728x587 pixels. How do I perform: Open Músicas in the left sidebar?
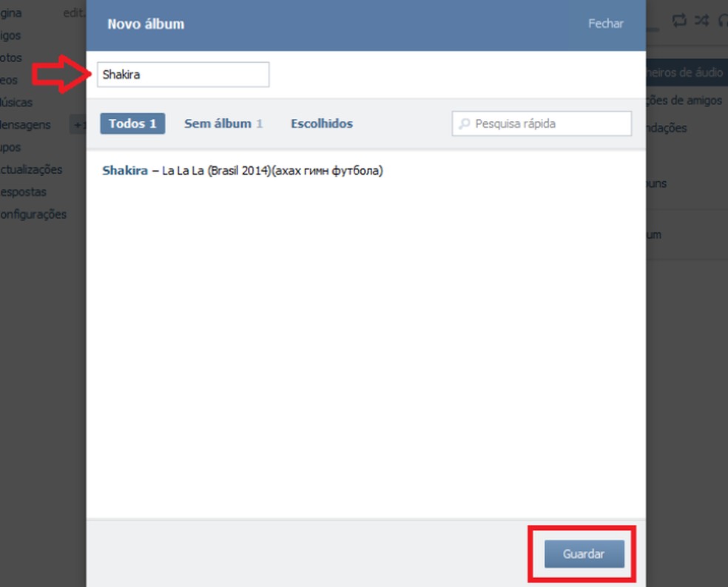coord(16,103)
